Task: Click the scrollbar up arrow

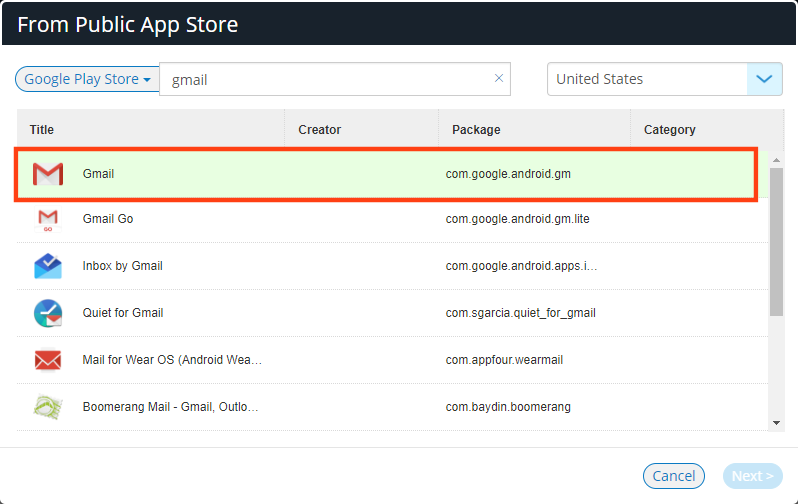Action: tap(776, 160)
